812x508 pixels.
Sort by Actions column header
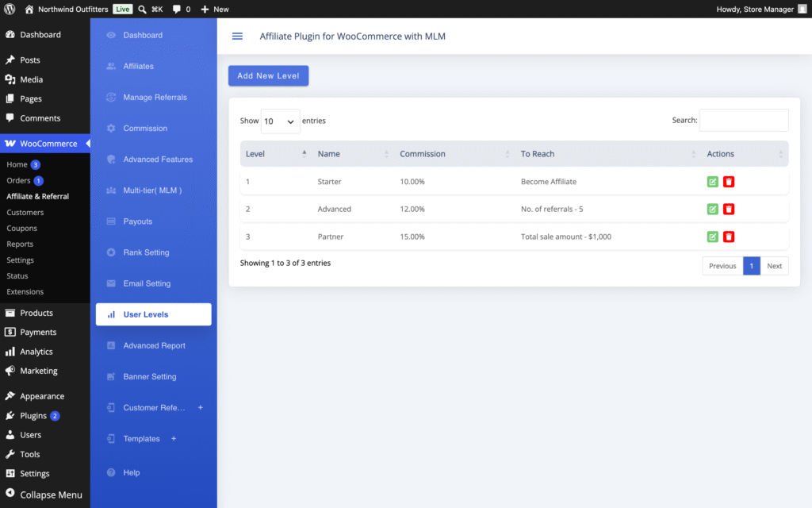click(x=745, y=154)
